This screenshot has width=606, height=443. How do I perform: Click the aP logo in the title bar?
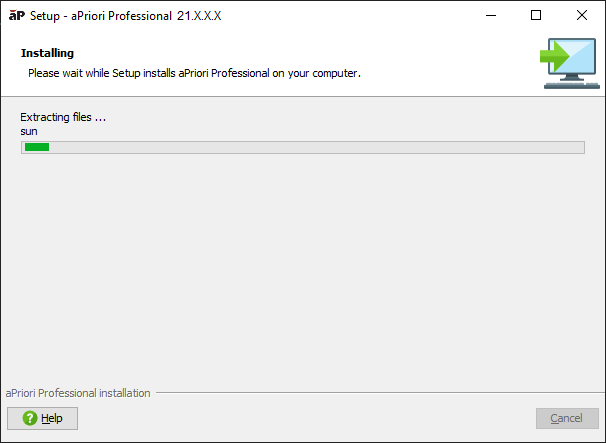[16, 15]
